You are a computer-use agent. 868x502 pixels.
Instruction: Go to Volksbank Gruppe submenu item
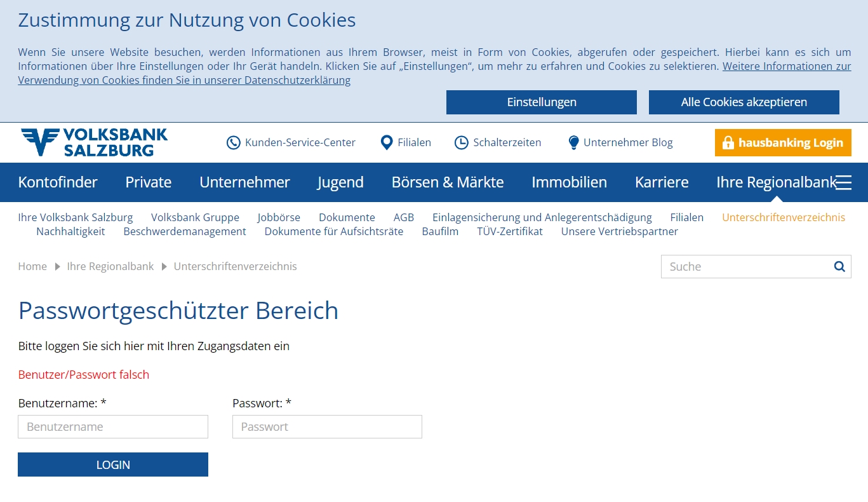[x=195, y=217]
